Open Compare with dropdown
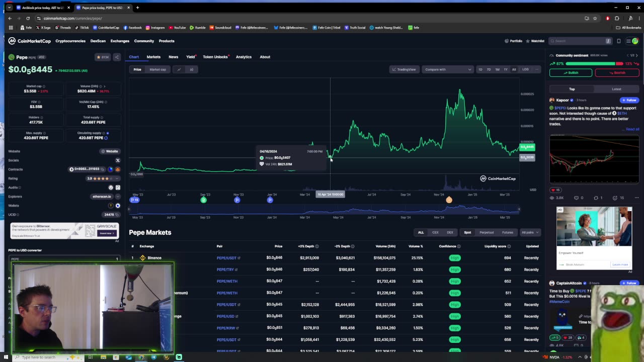This screenshot has width=644, height=362. point(448,69)
